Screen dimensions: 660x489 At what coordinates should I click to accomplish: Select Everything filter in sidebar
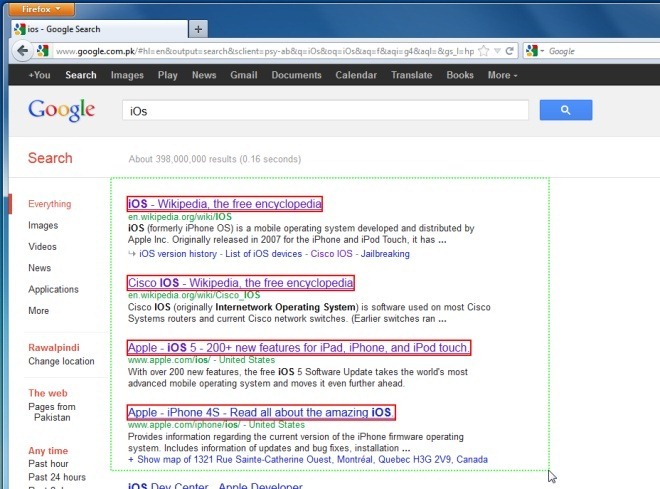click(50, 204)
